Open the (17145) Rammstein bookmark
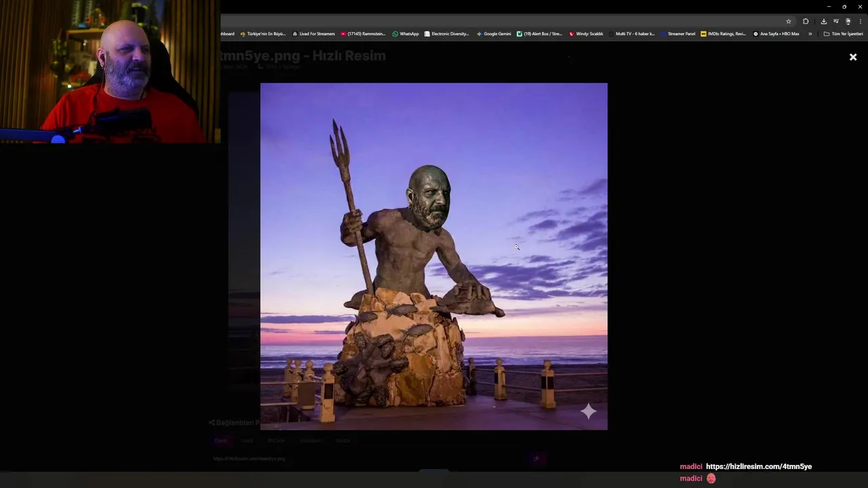Image resolution: width=868 pixels, height=488 pixels. (363, 34)
